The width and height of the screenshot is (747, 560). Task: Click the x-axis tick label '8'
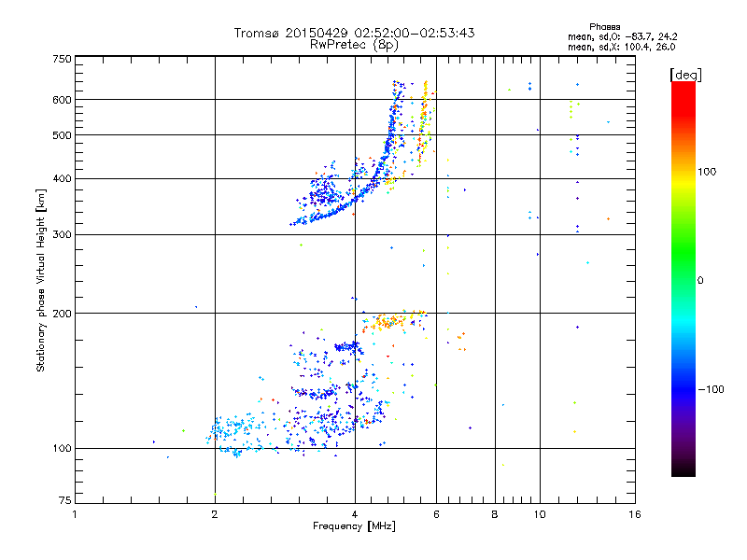(495, 514)
